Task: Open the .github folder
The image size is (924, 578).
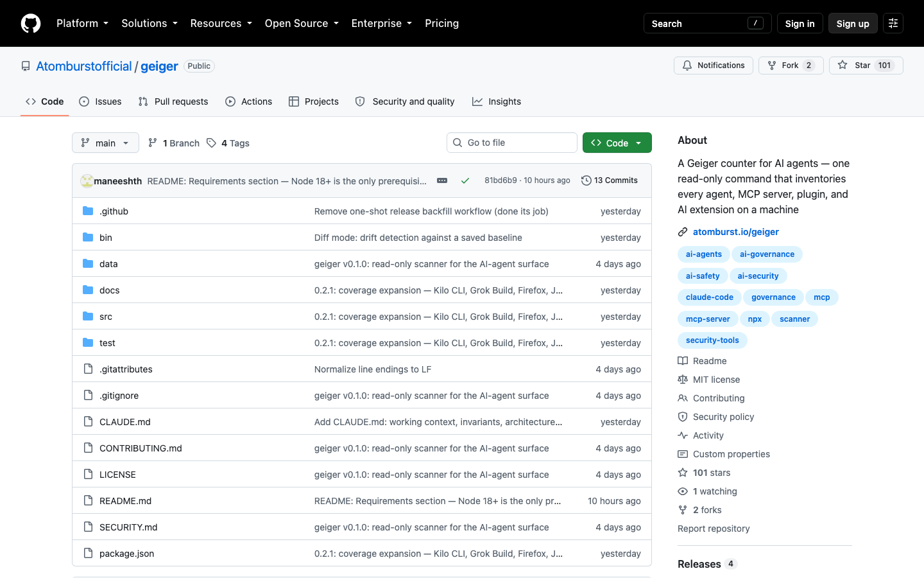Action: click(x=114, y=211)
